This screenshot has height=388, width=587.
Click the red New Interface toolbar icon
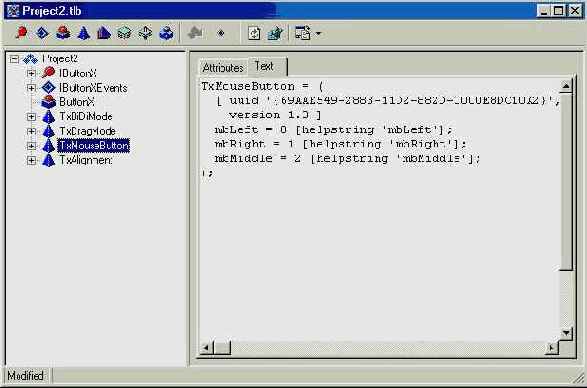[x=22, y=33]
